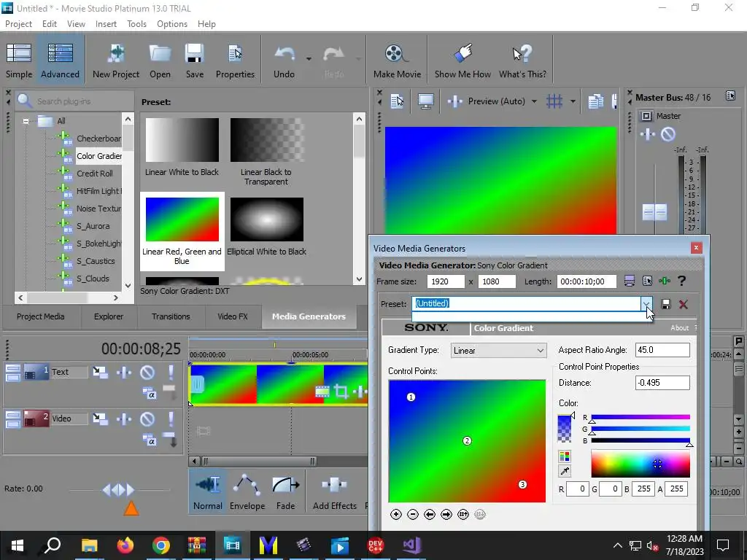Click the About link in Color Gradient

(679, 327)
